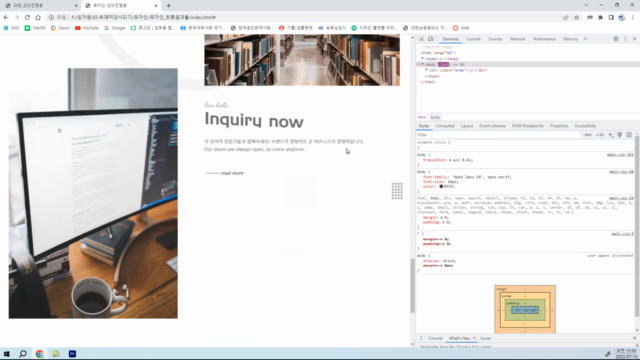Select the Elements tab
640x360 pixels.
click(451, 39)
